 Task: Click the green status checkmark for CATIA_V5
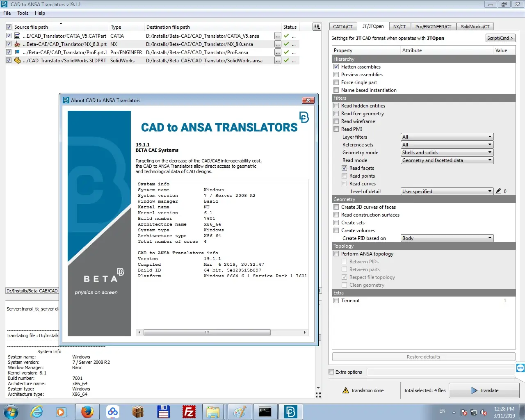(x=286, y=36)
